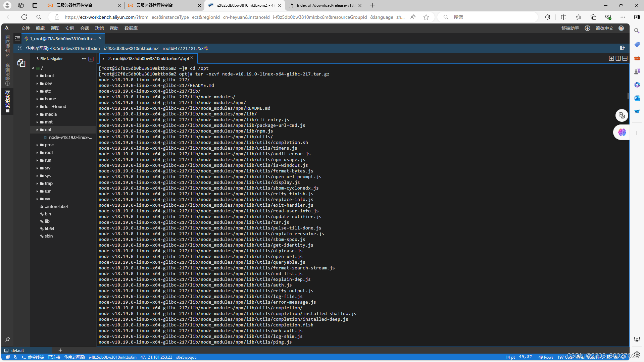Click the File Navigator overflow menu button

click(x=84, y=59)
